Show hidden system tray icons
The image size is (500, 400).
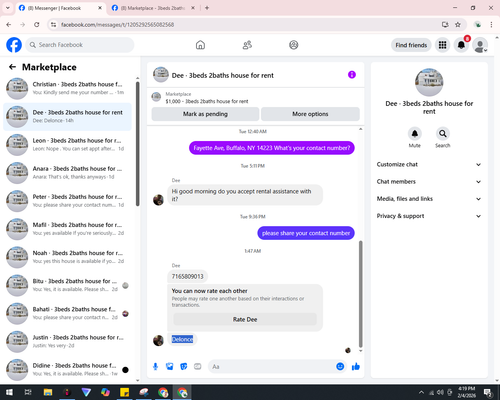421,392
